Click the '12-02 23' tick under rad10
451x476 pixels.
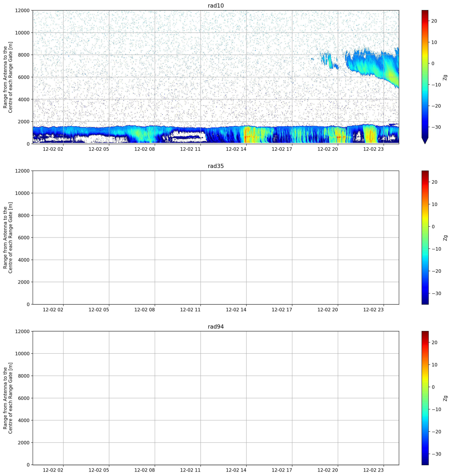pos(373,149)
